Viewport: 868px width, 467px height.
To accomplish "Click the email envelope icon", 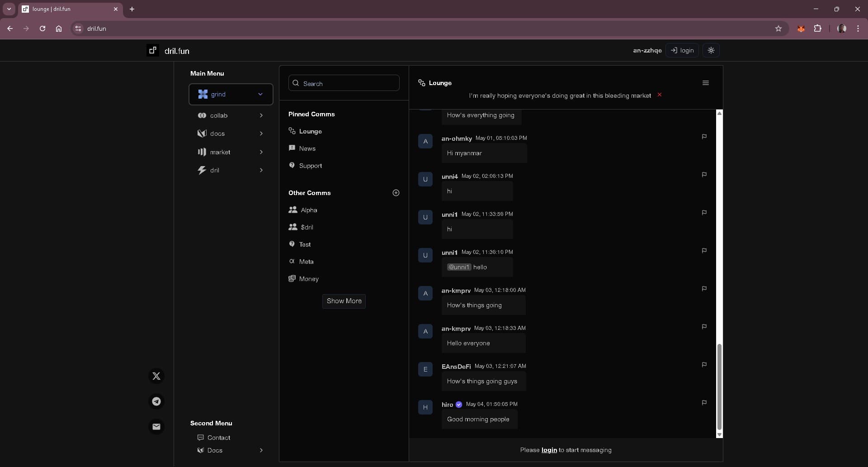I will point(156,427).
